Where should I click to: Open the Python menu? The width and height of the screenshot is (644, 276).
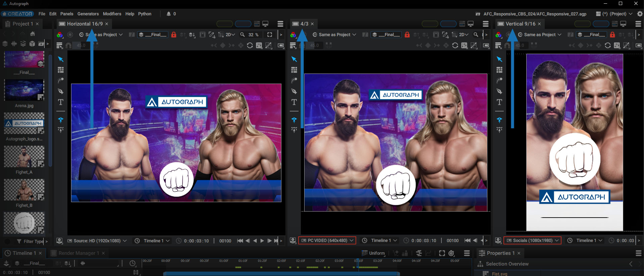click(145, 14)
